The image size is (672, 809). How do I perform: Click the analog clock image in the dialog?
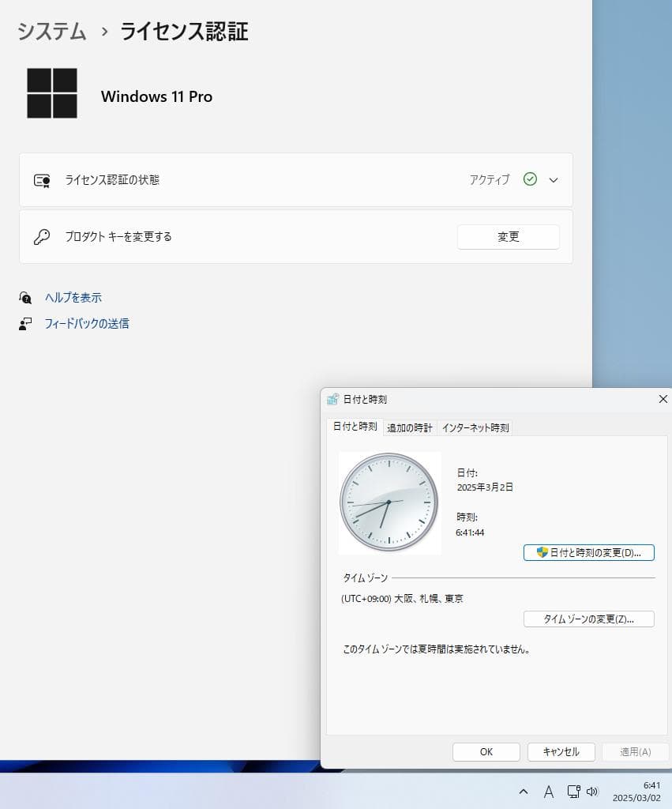389,502
